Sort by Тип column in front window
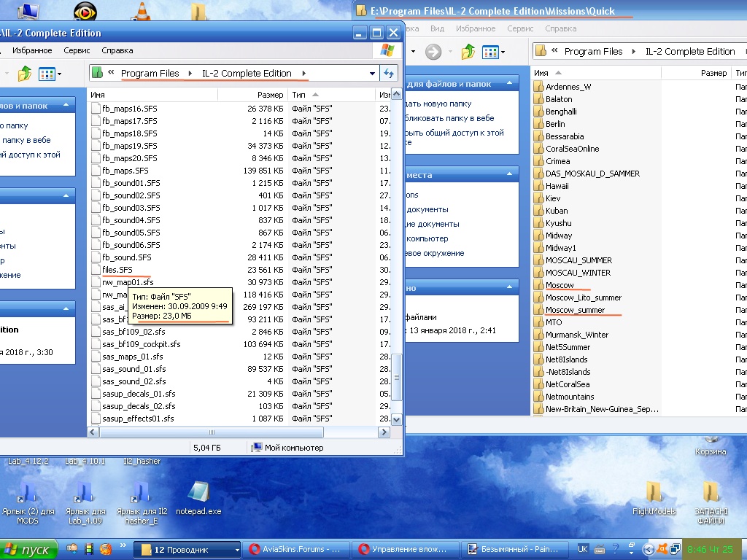 [332, 95]
